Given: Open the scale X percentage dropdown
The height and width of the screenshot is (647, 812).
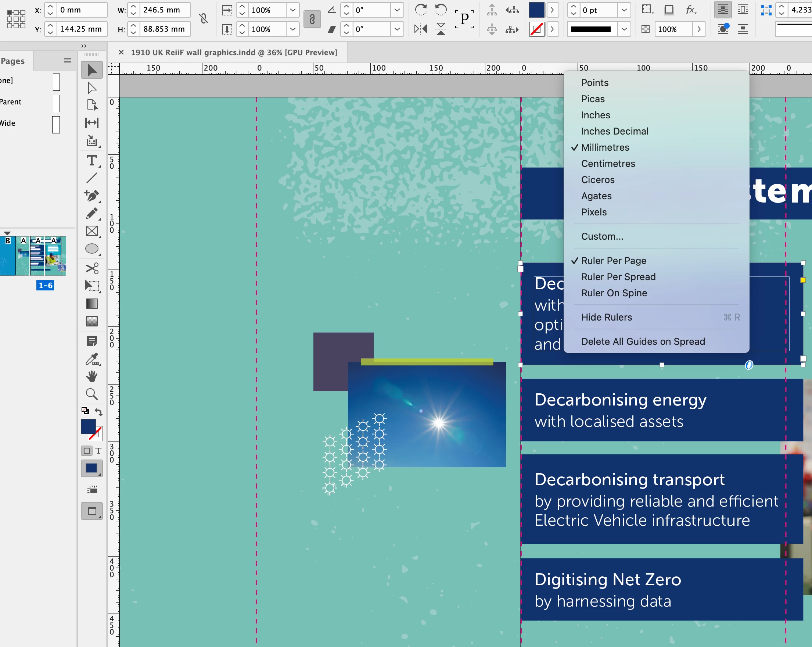Looking at the screenshot, I should 292,10.
